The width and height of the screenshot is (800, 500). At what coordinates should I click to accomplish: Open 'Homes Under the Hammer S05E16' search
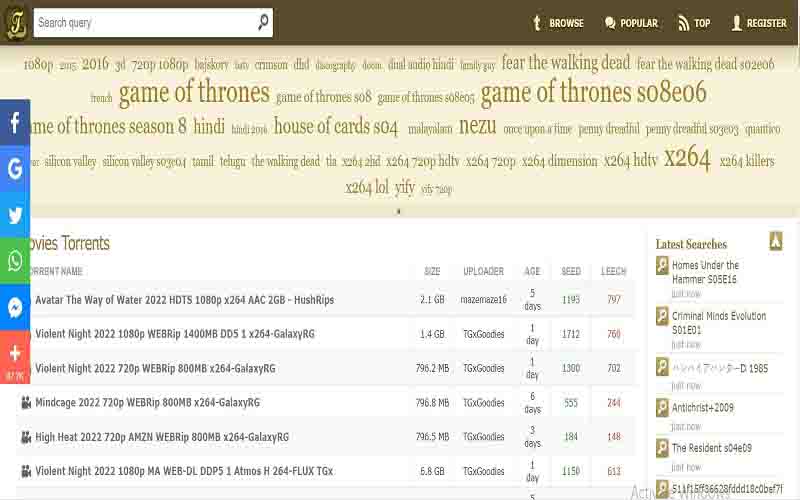pos(705,272)
